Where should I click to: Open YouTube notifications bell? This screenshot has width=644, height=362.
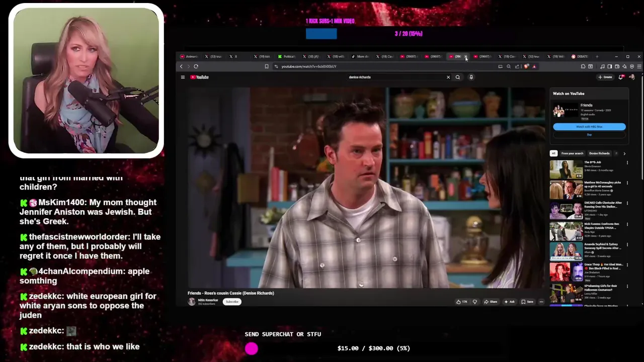[x=621, y=77]
